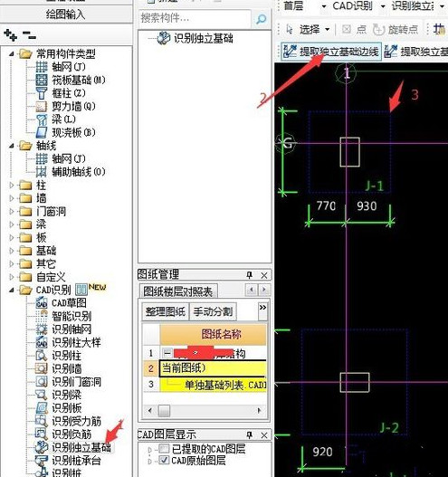Click 手动分割 button
Image resolution: width=448 pixels, height=477 pixels.
[213, 311]
